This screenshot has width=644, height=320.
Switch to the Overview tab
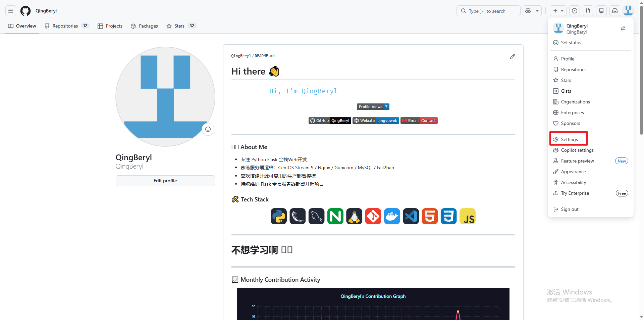pyautogui.click(x=22, y=26)
